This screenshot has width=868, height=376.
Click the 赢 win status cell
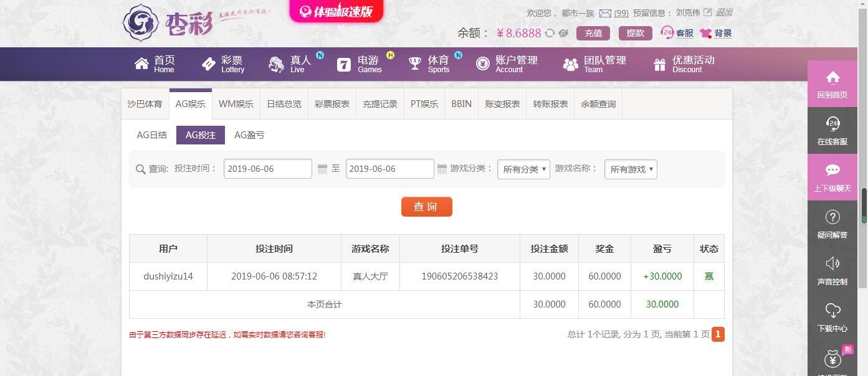click(709, 276)
